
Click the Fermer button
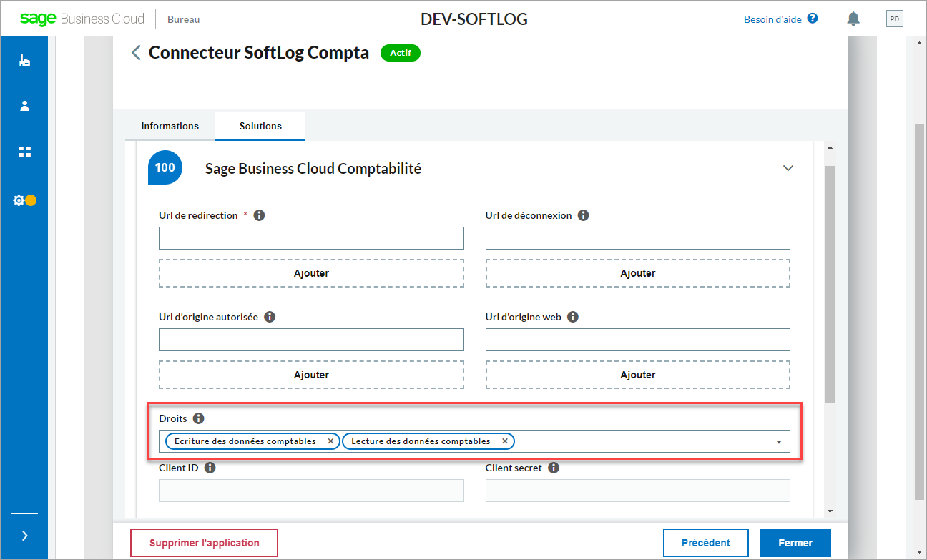coord(795,543)
